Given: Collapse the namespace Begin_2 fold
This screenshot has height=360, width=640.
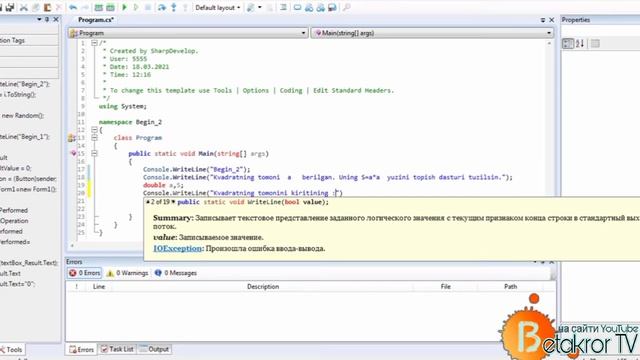Looking at the screenshot, I should click(x=94, y=130).
